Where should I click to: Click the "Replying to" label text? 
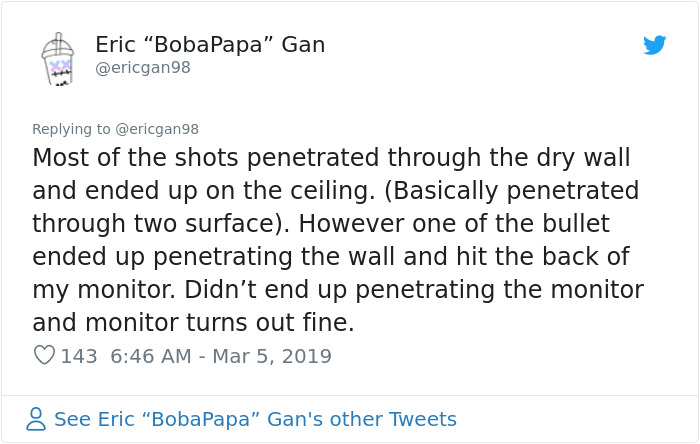click(x=72, y=129)
